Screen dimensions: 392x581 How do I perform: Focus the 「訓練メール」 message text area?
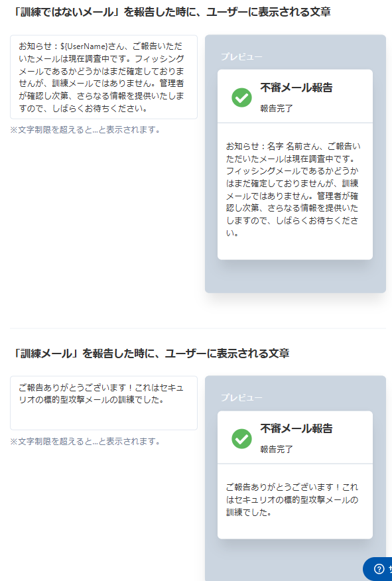click(103, 403)
